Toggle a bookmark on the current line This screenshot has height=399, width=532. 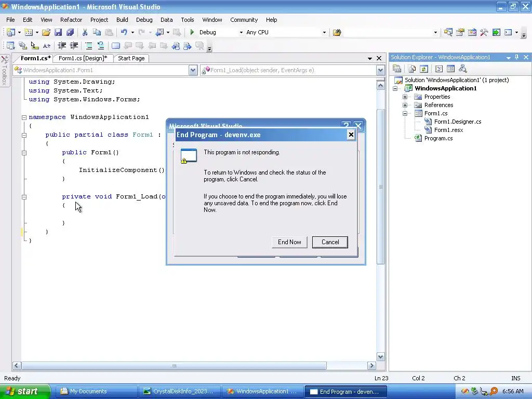(x=116, y=46)
